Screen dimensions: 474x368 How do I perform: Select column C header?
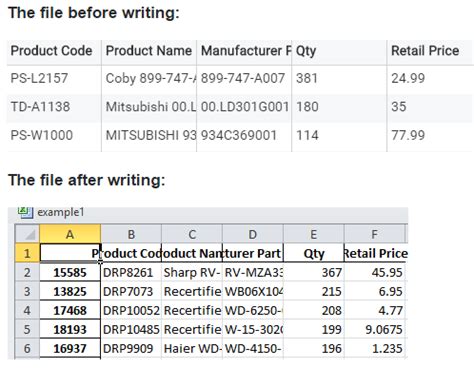192,234
